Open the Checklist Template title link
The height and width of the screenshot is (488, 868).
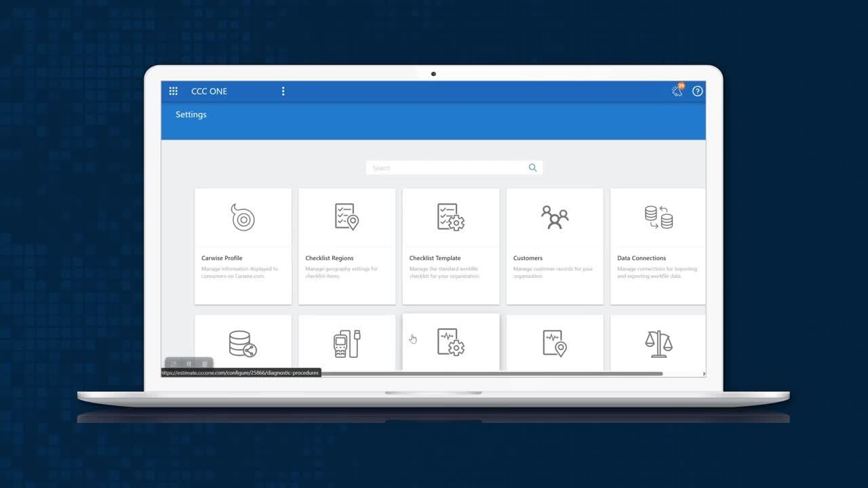(435, 258)
